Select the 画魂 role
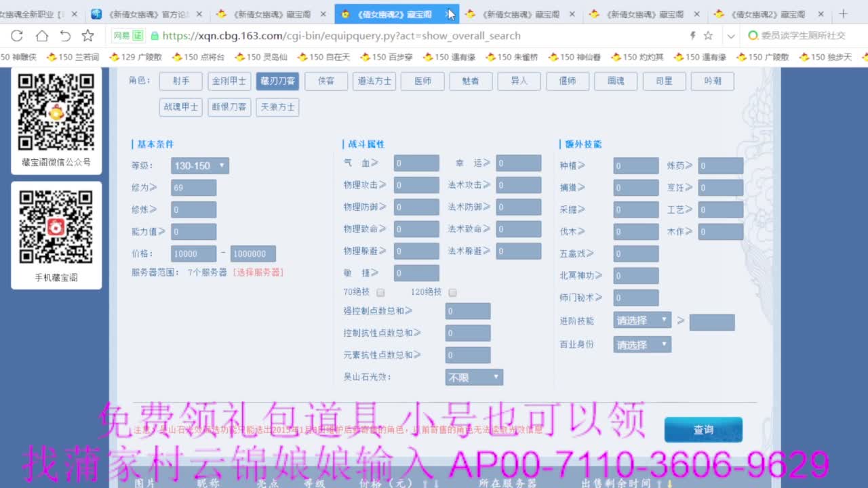Viewport: 868px width, 488px height. pos(616,81)
